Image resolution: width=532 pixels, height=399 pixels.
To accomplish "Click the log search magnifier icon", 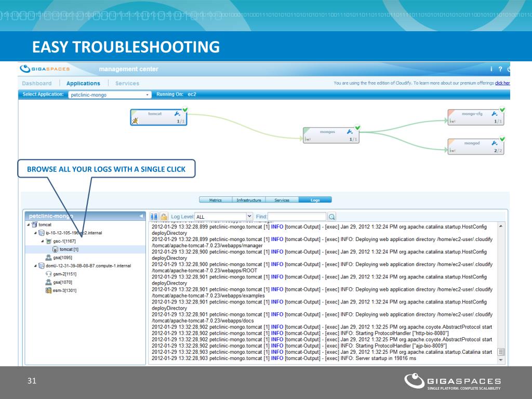I will [x=332, y=217].
